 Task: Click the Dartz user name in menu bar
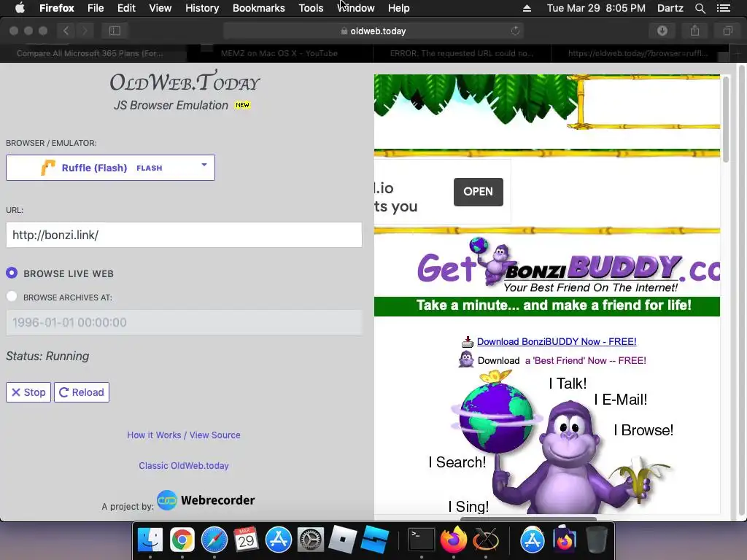click(670, 8)
